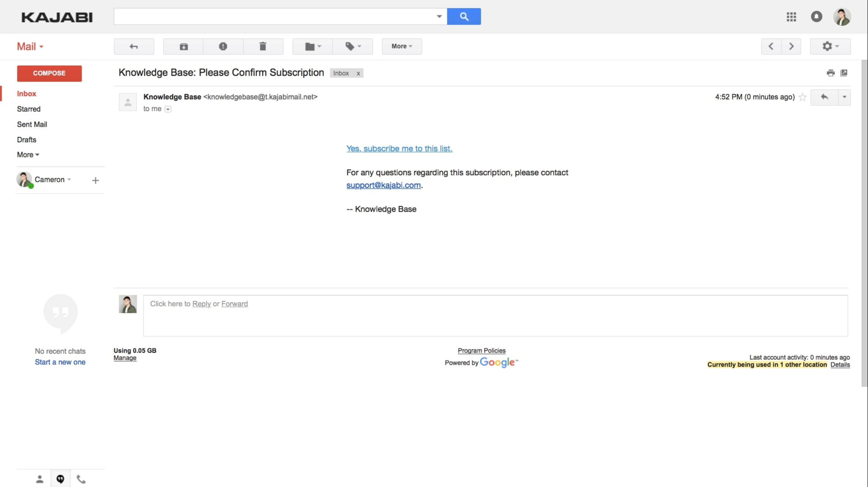The image size is (868, 487).
Task: Open the Move to folder icon
Action: [x=312, y=46]
